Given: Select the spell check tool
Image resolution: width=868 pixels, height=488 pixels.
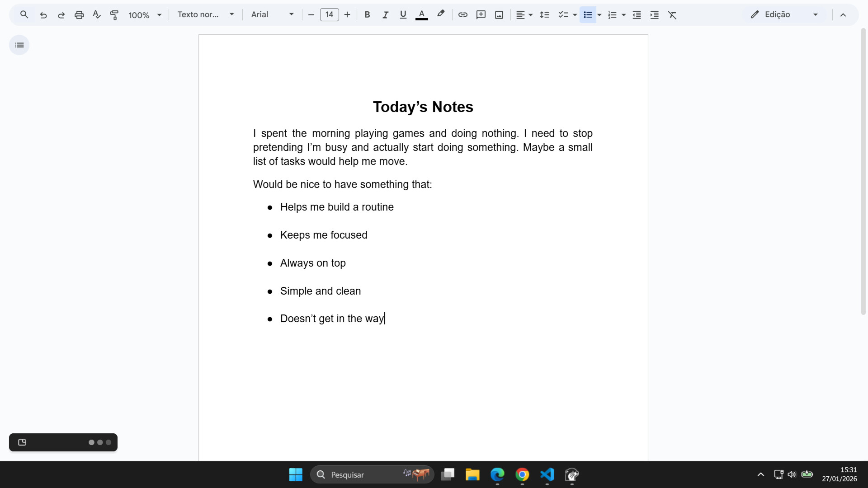Looking at the screenshot, I should click(x=96, y=14).
